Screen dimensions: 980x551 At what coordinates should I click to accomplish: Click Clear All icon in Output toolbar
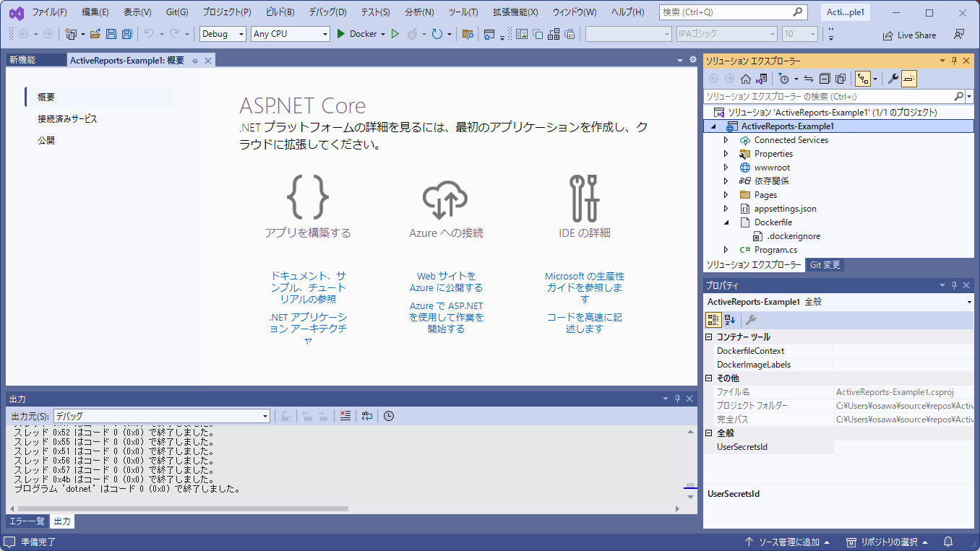pyautogui.click(x=345, y=416)
